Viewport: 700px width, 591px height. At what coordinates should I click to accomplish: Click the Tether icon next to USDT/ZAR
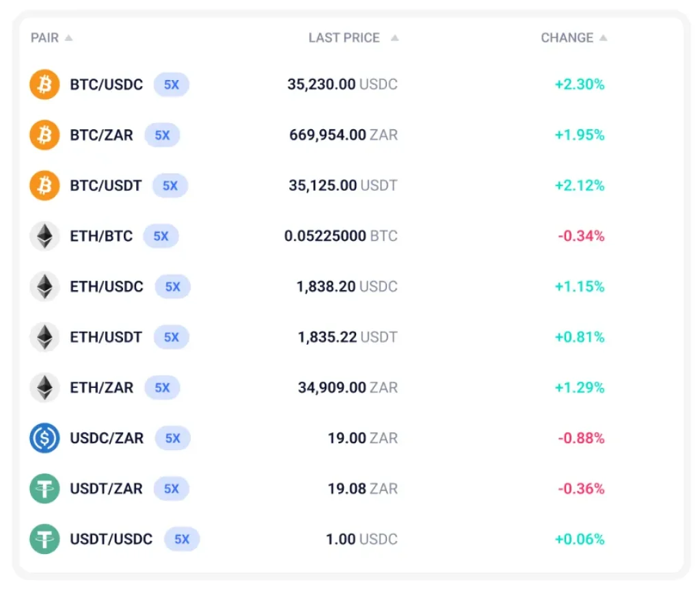[44, 488]
